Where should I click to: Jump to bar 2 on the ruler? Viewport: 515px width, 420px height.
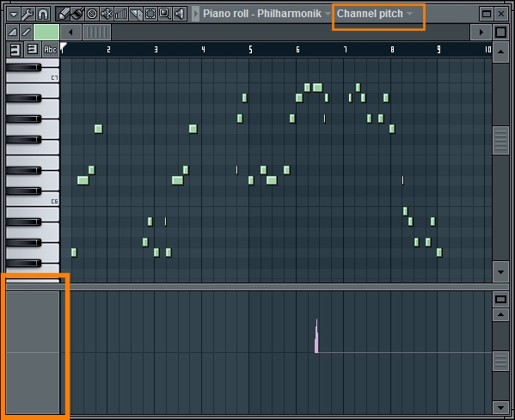108,50
